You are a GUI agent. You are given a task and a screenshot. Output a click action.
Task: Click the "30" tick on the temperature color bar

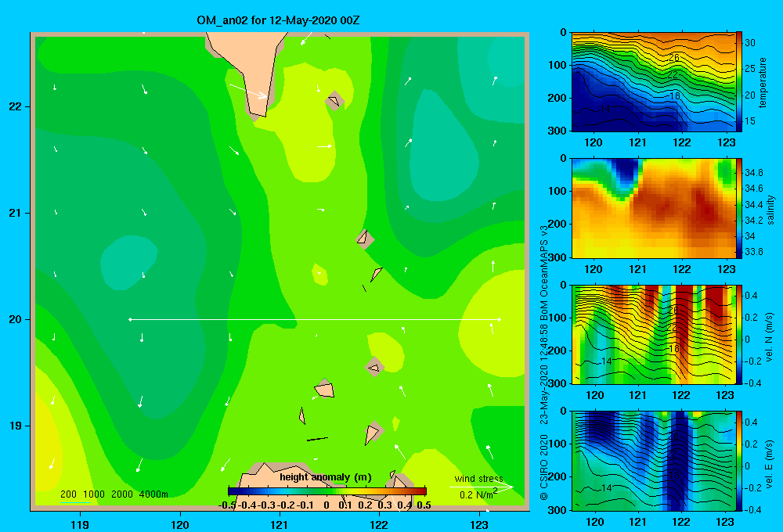coord(750,43)
